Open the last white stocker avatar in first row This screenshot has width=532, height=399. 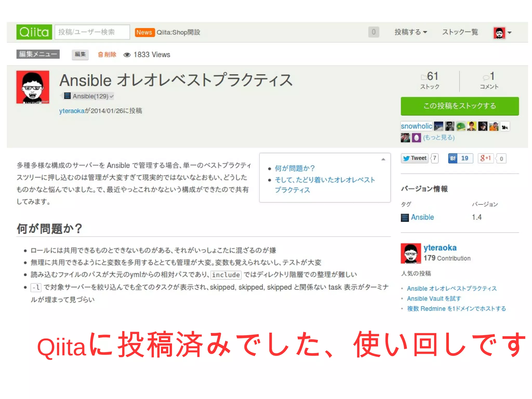pos(505,126)
